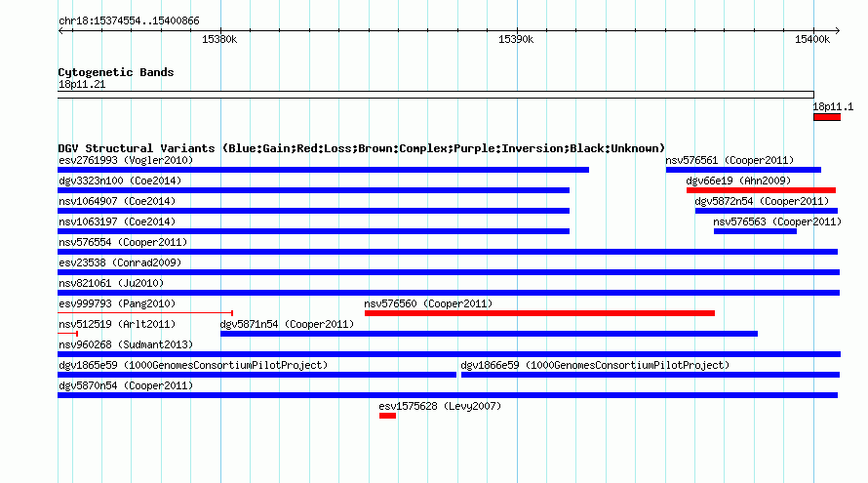Open the nsv1063197 (Coe2014) variant label

pos(117,221)
